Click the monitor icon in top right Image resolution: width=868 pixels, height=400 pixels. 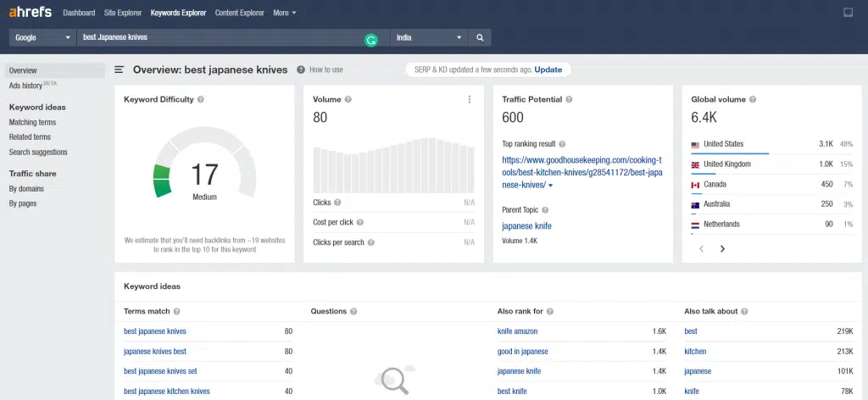click(848, 12)
